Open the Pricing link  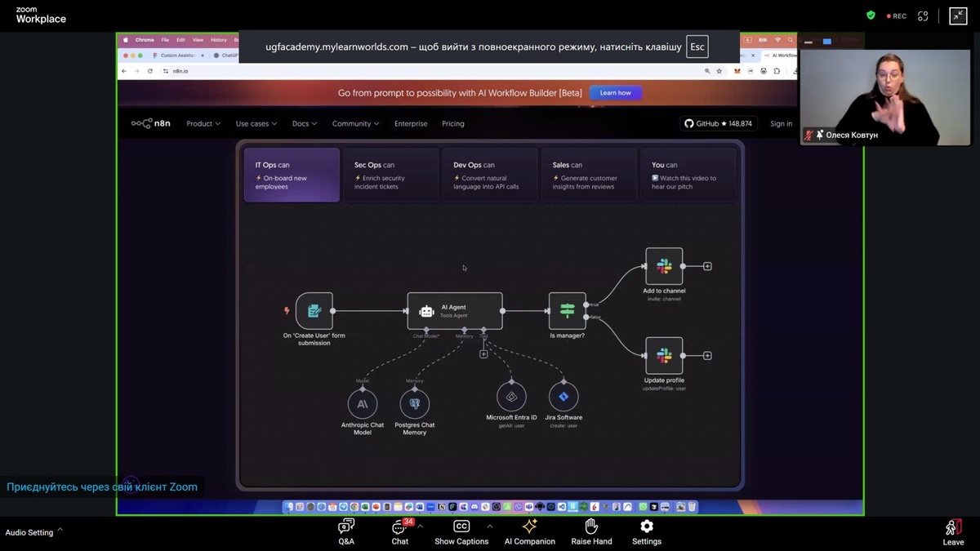[452, 124]
